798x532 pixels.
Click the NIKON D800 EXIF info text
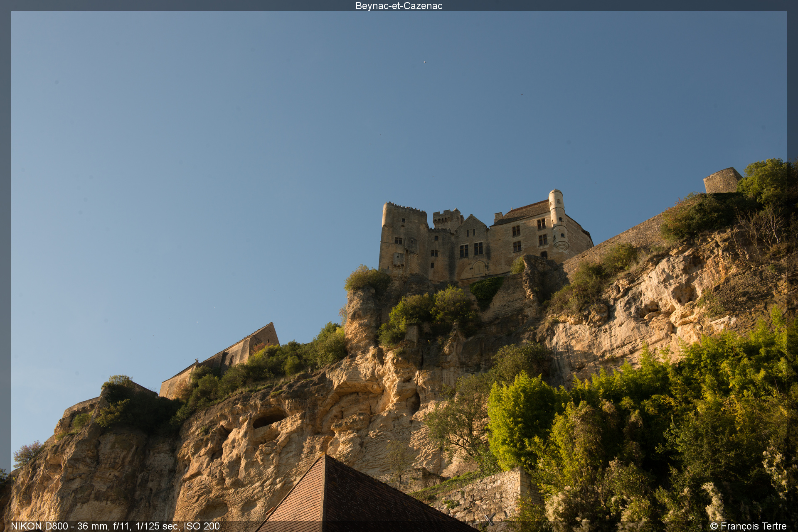[115, 526]
